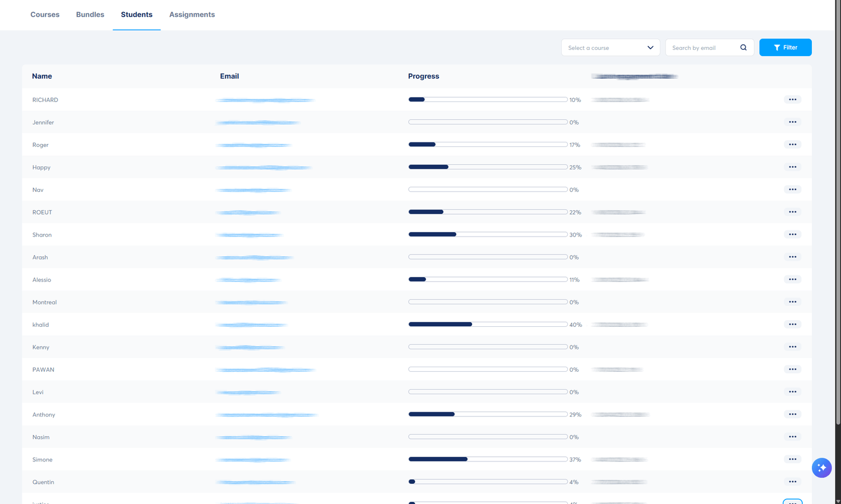Open row actions for Sharon

[x=792, y=234]
